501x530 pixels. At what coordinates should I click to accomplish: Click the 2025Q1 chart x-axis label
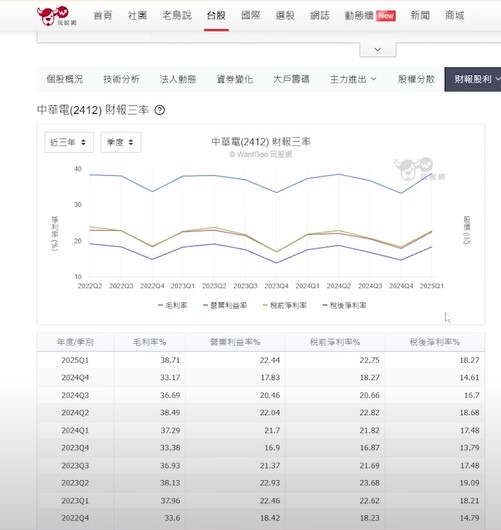(432, 286)
